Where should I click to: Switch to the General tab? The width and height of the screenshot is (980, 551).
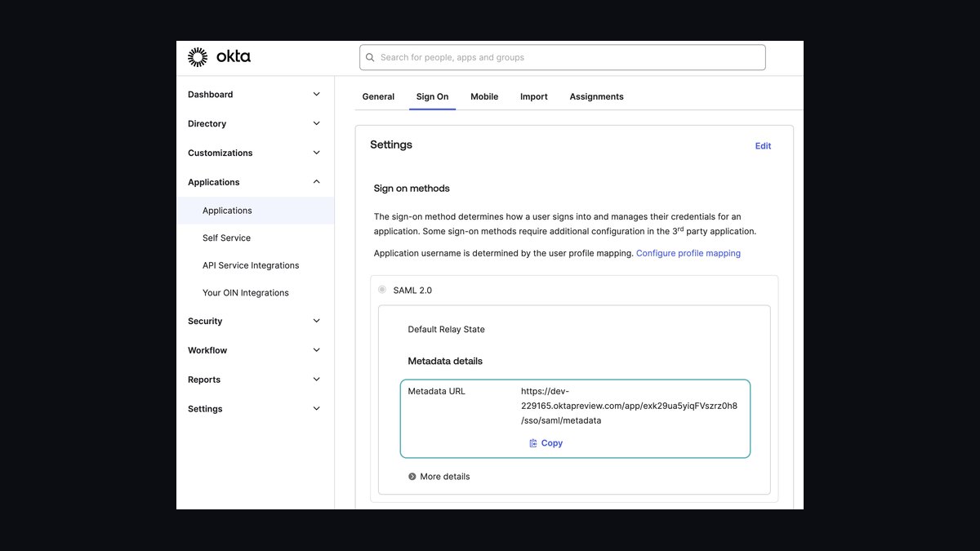(378, 96)
